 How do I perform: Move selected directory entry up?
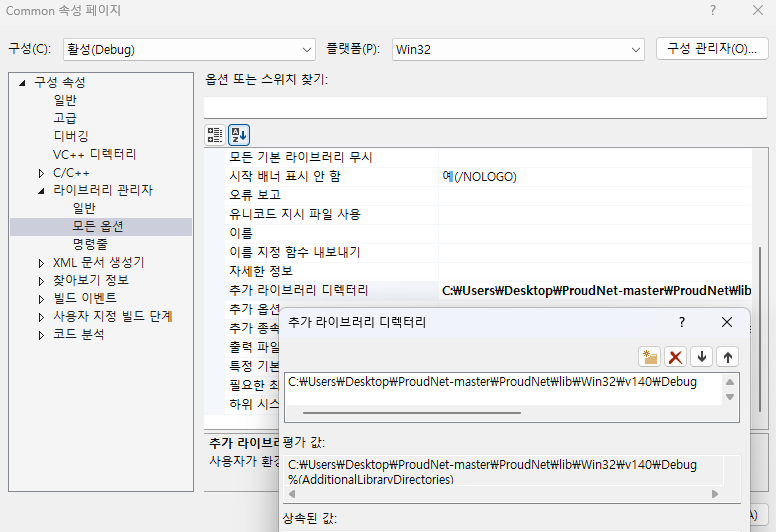[x=728, y=357]
